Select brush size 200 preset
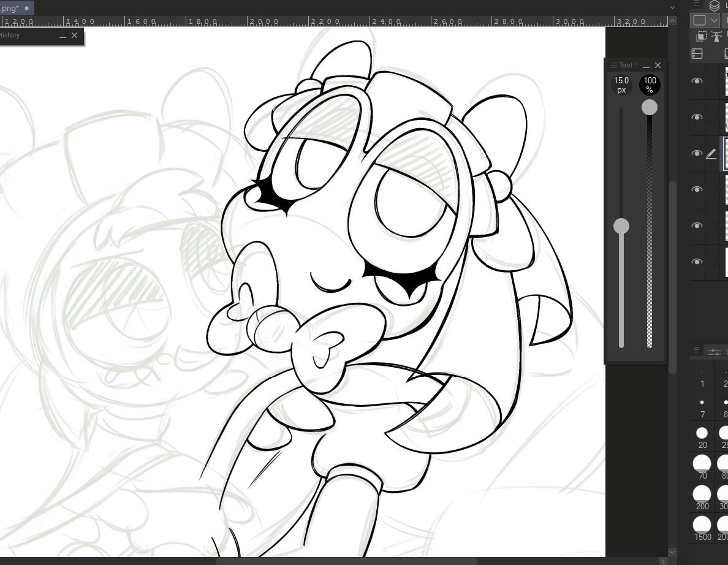This screenshot has height=565, width=728. point(702,498)
